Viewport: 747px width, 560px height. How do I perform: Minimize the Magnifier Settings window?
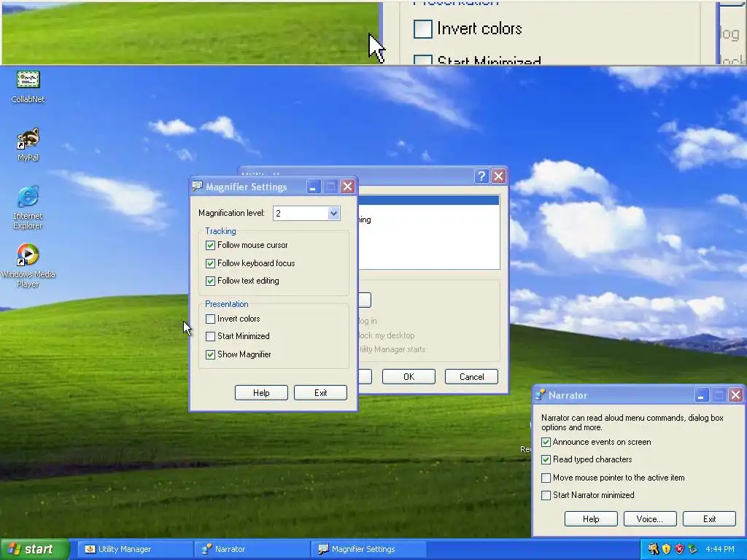[x=313, y=187]
